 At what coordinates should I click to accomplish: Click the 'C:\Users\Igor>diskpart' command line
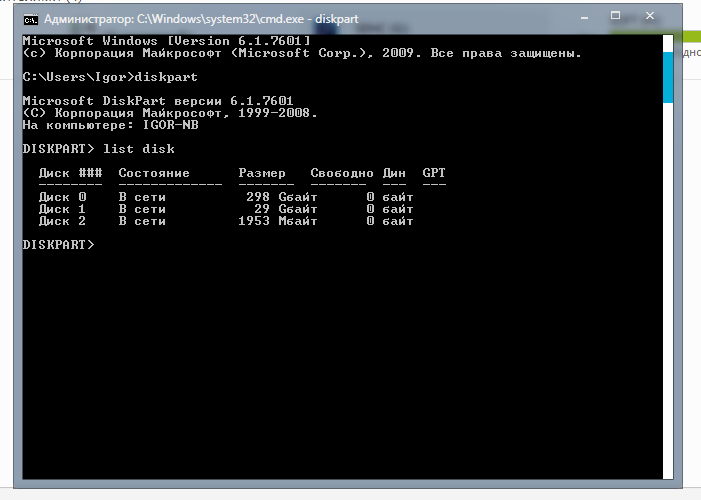tap(110, 77)
